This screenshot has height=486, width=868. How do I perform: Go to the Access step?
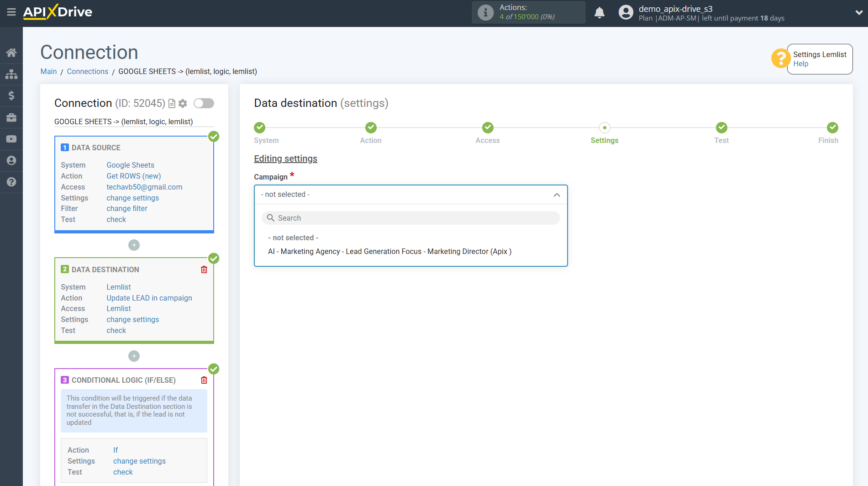point(488,127)
